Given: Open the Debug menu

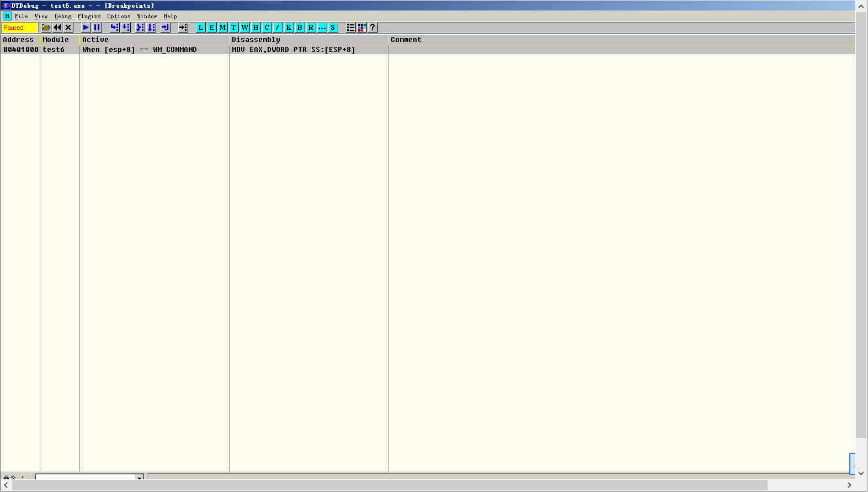Looking at the screenshot, I should point(63,17).
